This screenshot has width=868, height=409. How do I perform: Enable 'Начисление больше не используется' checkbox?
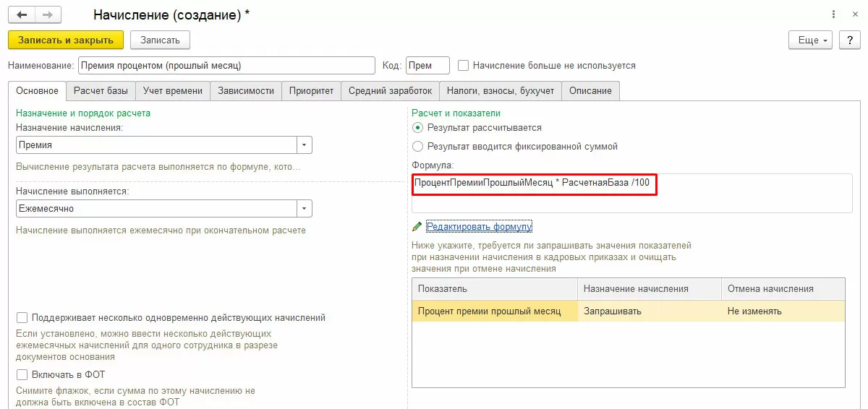coord(464,65)
